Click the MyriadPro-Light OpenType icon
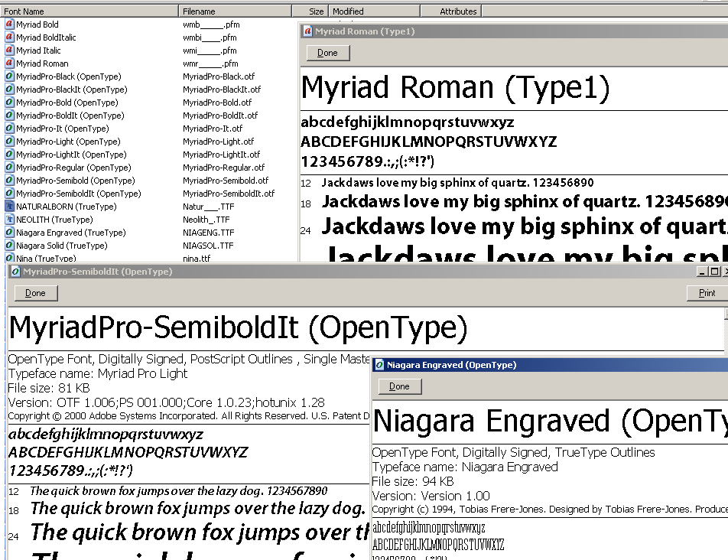The height and width of the screenshot is (560, 728). pos(9,142)
